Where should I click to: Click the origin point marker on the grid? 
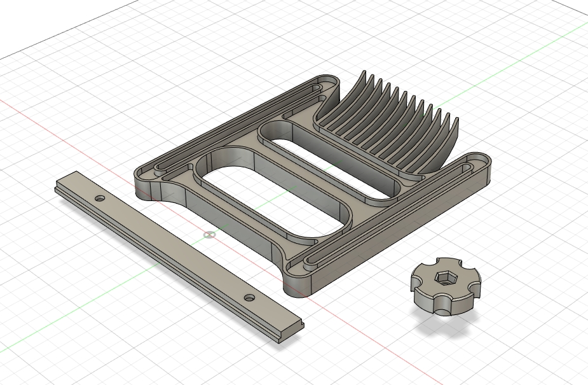[210, 235]
